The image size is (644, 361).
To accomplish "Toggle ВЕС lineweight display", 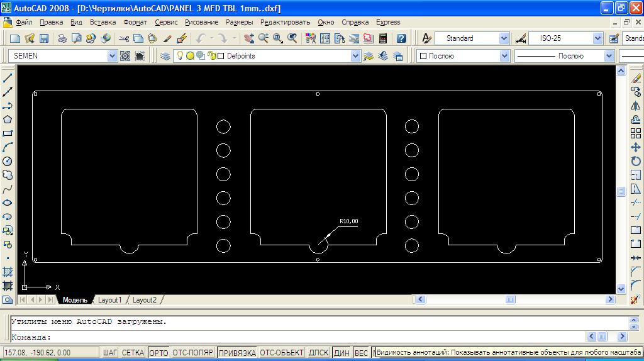I will coord(361,352).
